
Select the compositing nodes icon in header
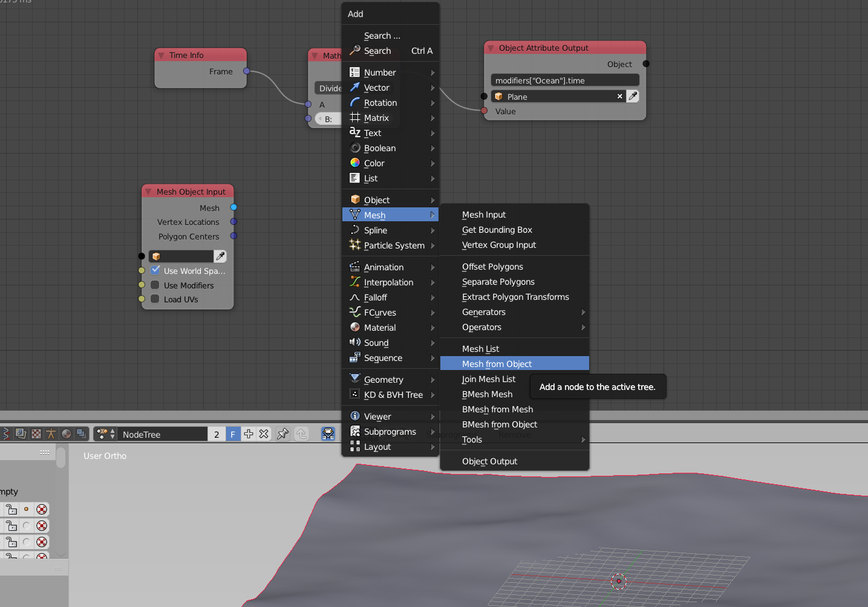[21, 433]
